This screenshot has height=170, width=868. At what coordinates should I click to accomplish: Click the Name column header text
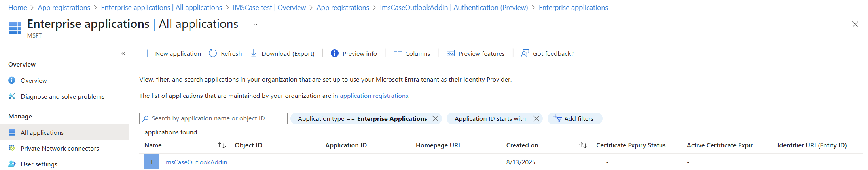tap(153, 145)
